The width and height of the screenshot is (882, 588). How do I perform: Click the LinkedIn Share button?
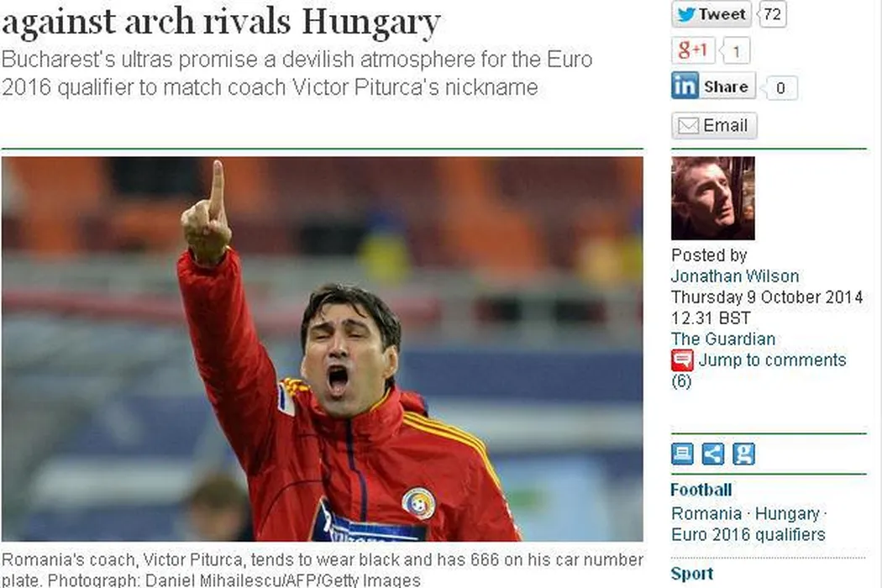713,86
